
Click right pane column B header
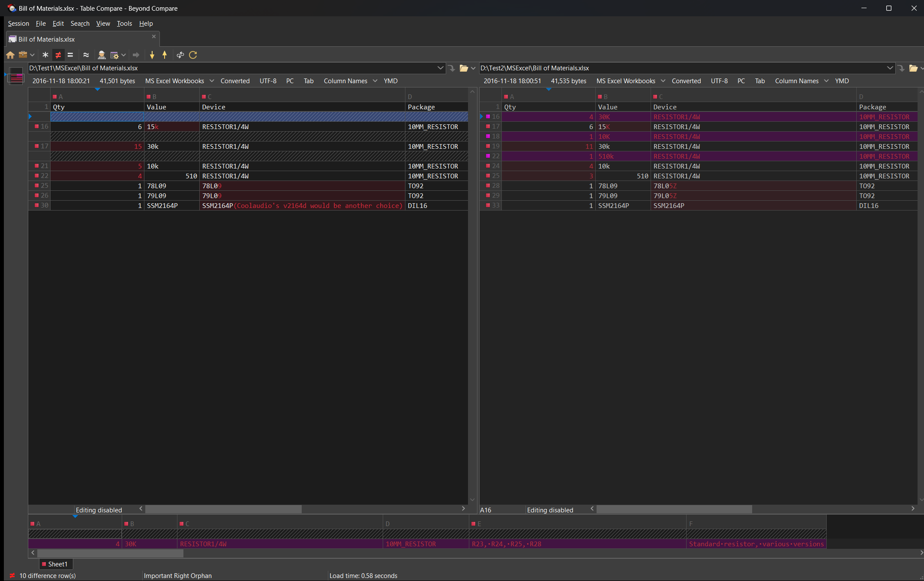tap(623, 97)
